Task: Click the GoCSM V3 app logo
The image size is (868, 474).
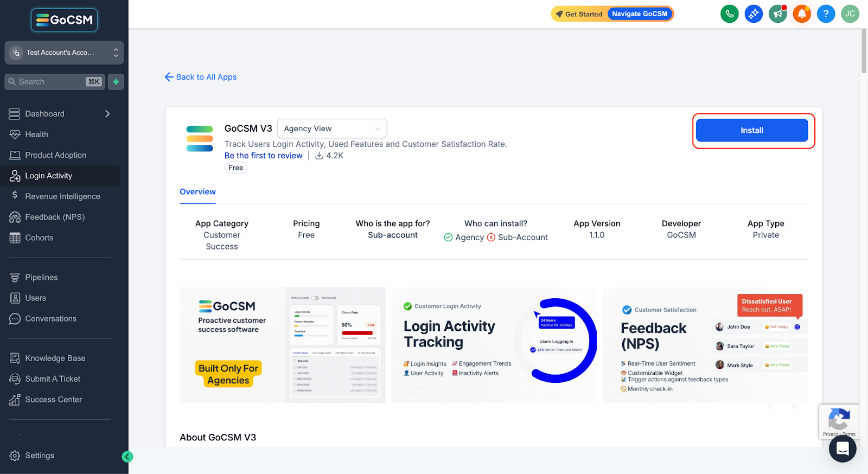Action: point(200,139)
